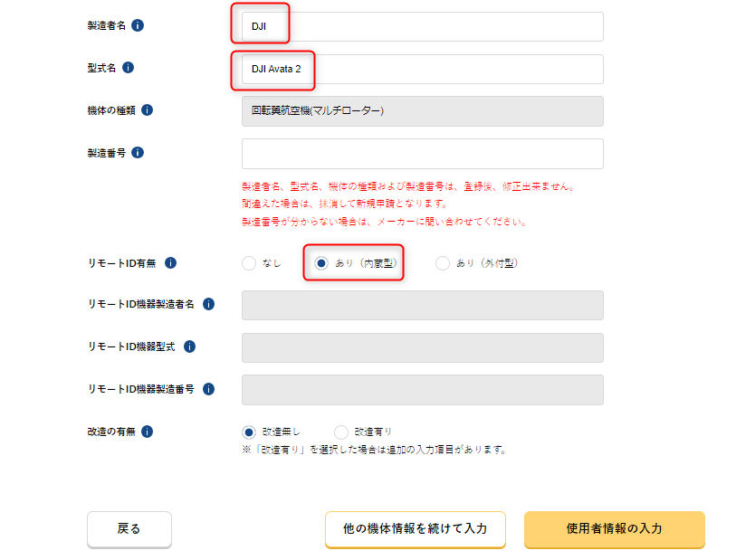This screenshot has width=755, height=560.
Task: Proceed with 使用者情報の入力 button
Action: coord(614,528)
